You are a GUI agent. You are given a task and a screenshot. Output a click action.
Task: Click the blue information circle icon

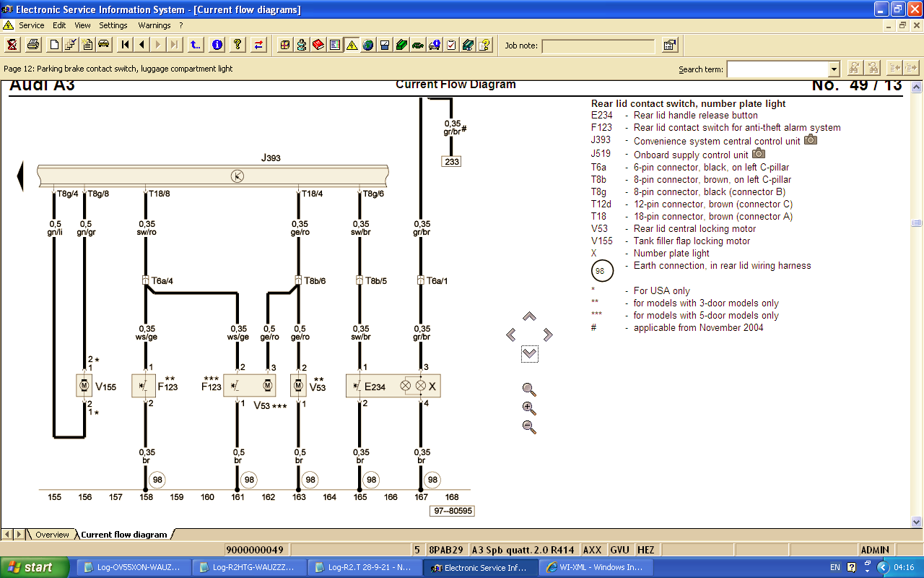pos(217,45)
